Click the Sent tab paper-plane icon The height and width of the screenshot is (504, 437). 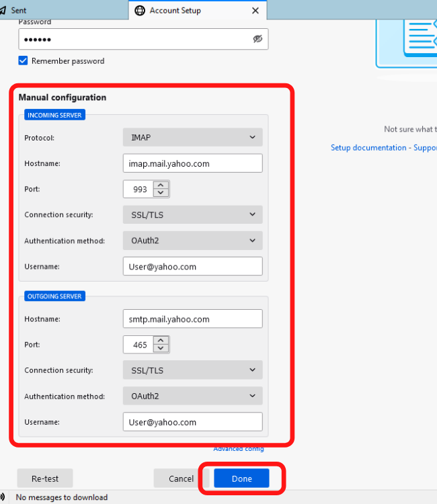point(3,10)
